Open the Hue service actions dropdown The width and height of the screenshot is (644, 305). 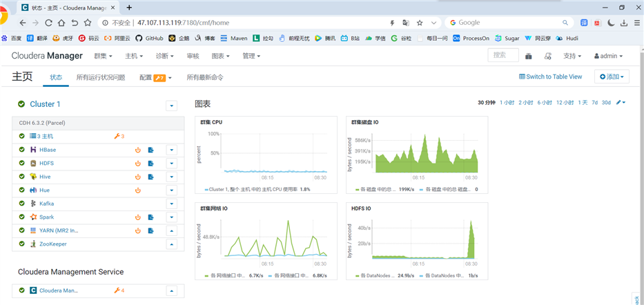tap(171, 190)
